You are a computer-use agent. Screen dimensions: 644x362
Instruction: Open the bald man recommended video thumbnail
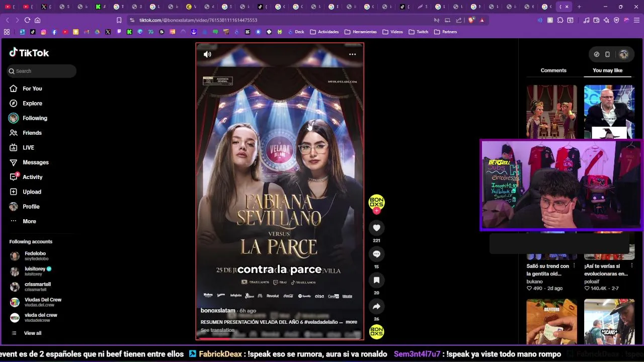(x=609, y=112)
